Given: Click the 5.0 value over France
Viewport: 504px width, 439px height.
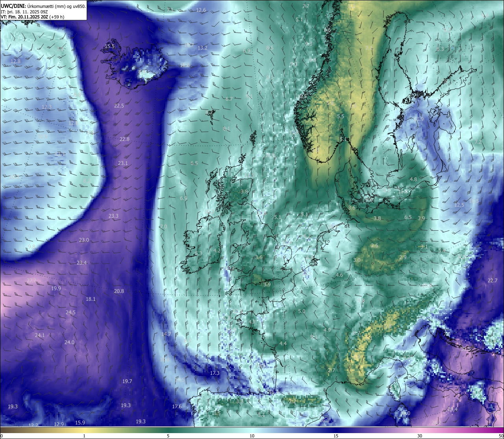Looking at the screenshot, I should point(302,311).
